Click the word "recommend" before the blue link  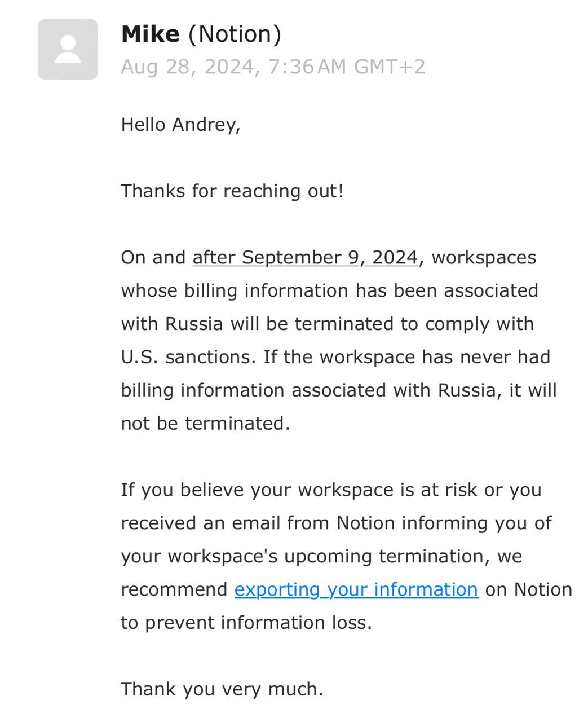[174, 589]
